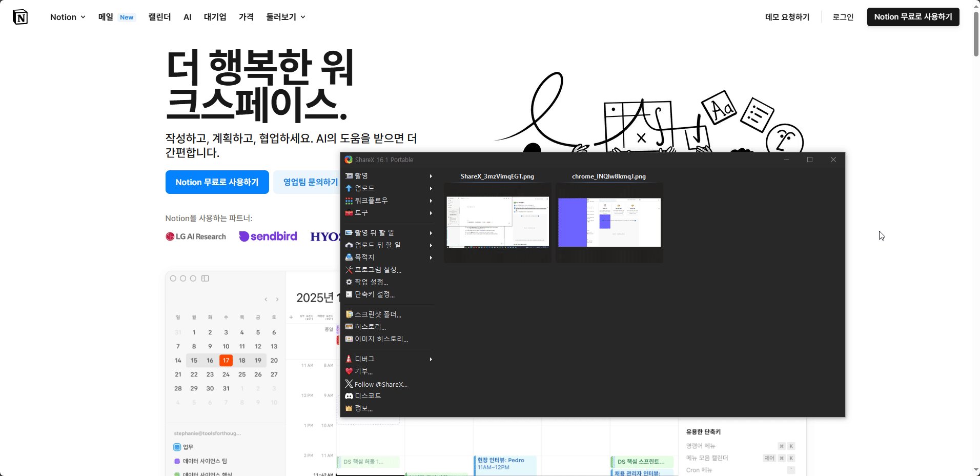The height and width of the screenshot is (476, 980).
Task: Click the Debug cone icon
Action: pos(349,359)
